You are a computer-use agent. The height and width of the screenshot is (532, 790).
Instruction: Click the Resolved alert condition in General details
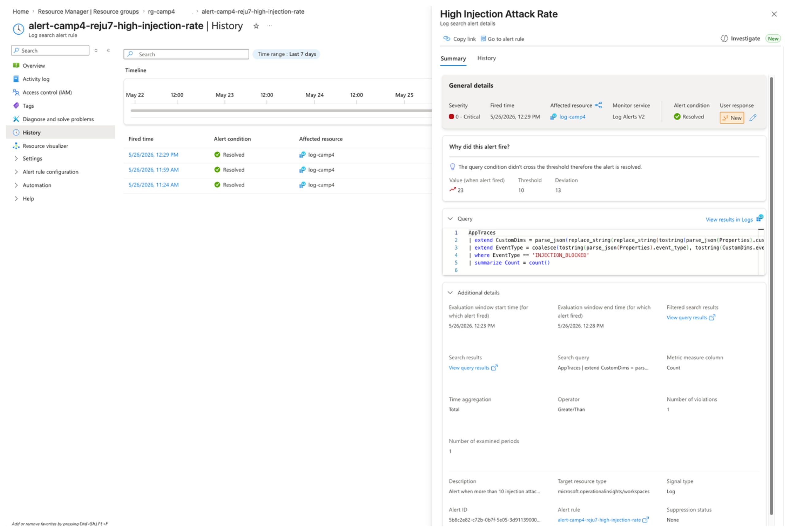point(689,117)
